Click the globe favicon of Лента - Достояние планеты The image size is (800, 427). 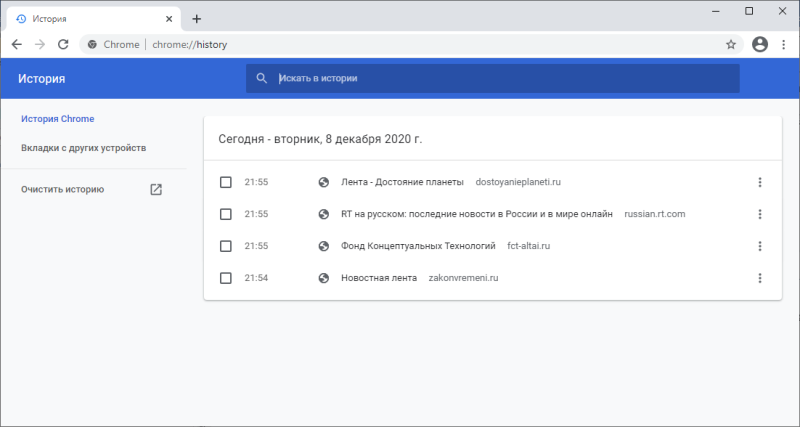pos(323,182)
